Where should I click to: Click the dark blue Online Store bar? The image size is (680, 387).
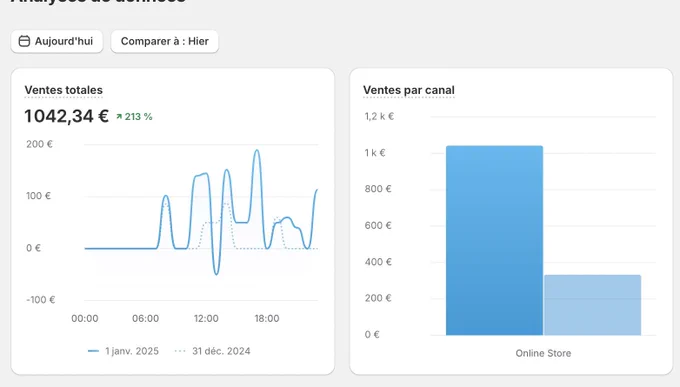pos(494,240)
